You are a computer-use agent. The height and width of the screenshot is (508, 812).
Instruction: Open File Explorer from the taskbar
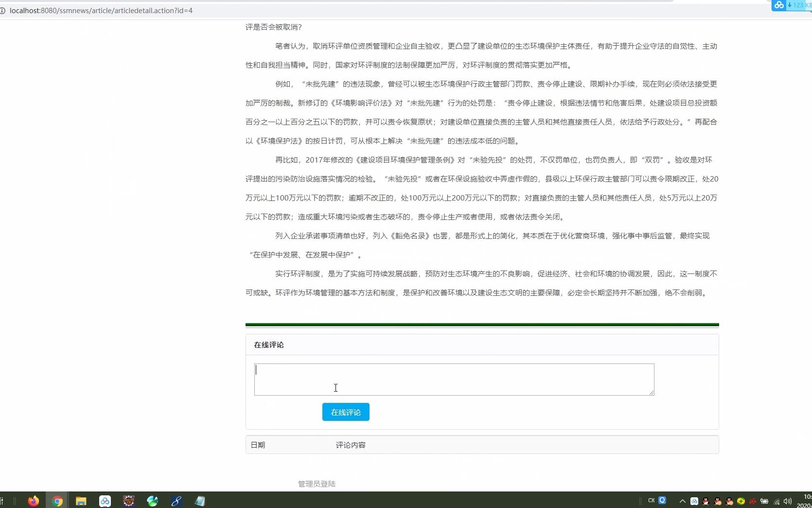point(81,501)
